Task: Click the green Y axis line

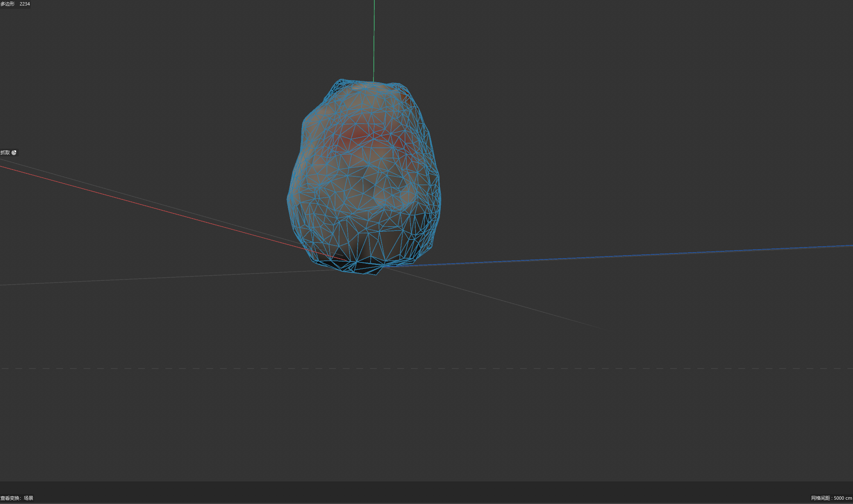Action: [374, 43]
